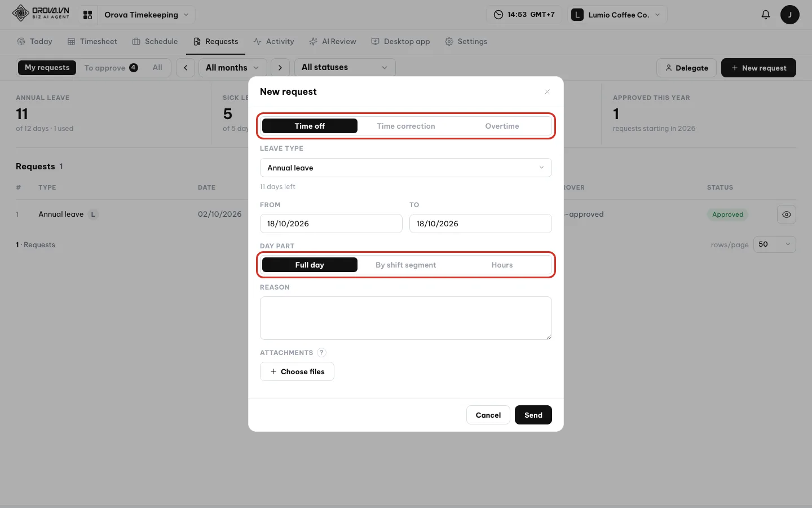812x508 pixels.
Task: Open the AI Review tab
Action: click(333, 42)
